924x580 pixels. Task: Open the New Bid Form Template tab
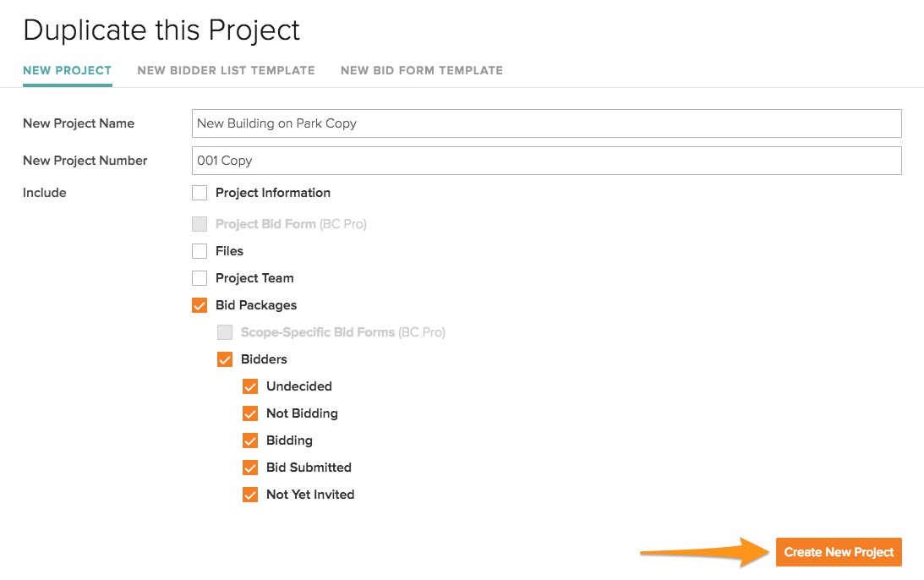(421, 70)
